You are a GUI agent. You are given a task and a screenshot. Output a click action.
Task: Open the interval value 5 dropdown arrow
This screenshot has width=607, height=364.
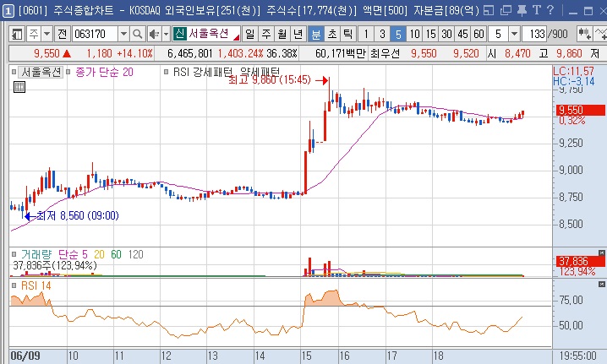point(514,34)
